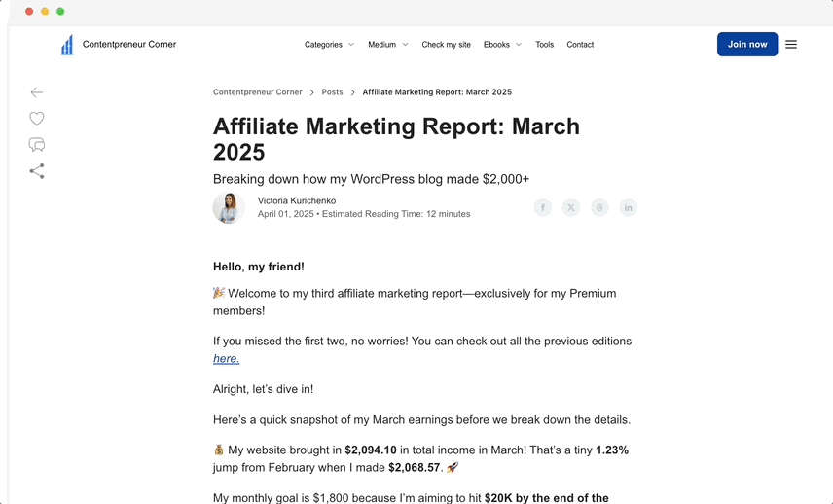Click the share icon in the left sidebar
This screenshot has height=504, width=833.
[37, 171]
